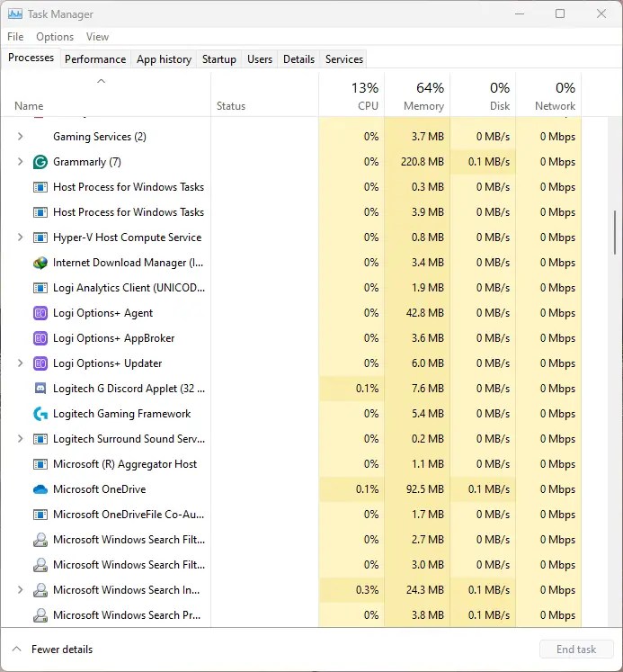The image size is (623, 672).
Task: Open the View menu
Action: coord(98,37)
